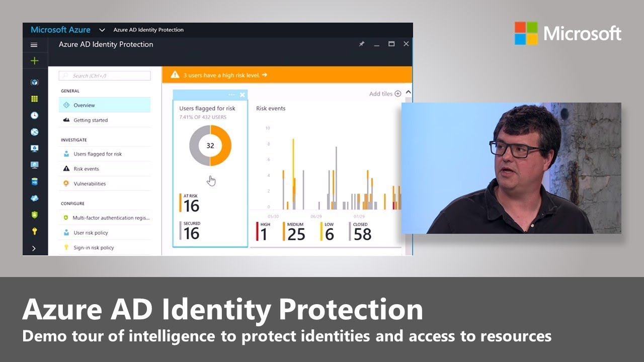The image size is (644, 362).
Task: Focus the Search (Ctrl+/) field
Action: click(105, 76)
